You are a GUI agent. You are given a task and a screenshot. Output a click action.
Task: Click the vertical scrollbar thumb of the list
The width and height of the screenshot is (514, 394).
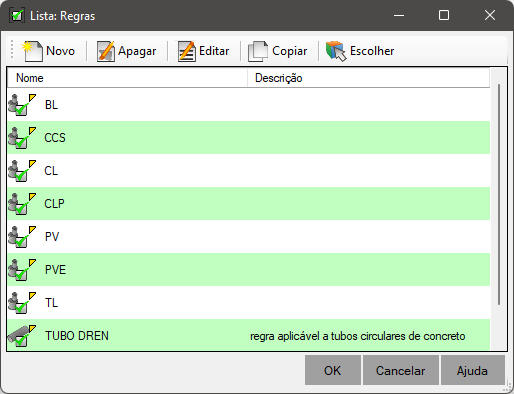tap(499, 194)
